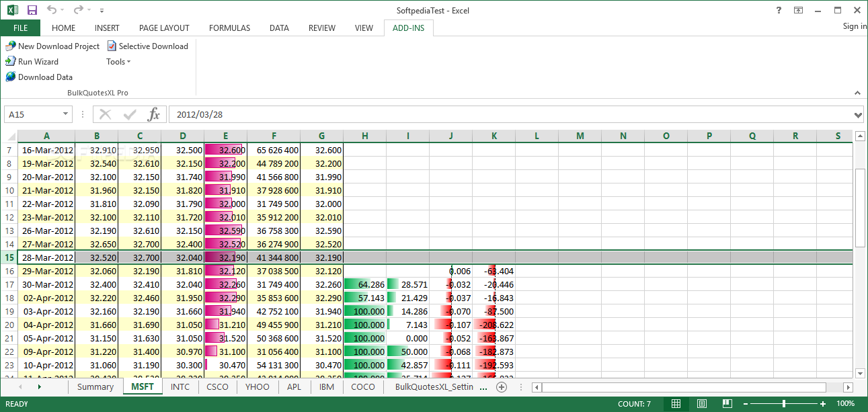868x412 pixels.
Task: Click the Enter checkmark in formula bar
Action: [130, 114]
